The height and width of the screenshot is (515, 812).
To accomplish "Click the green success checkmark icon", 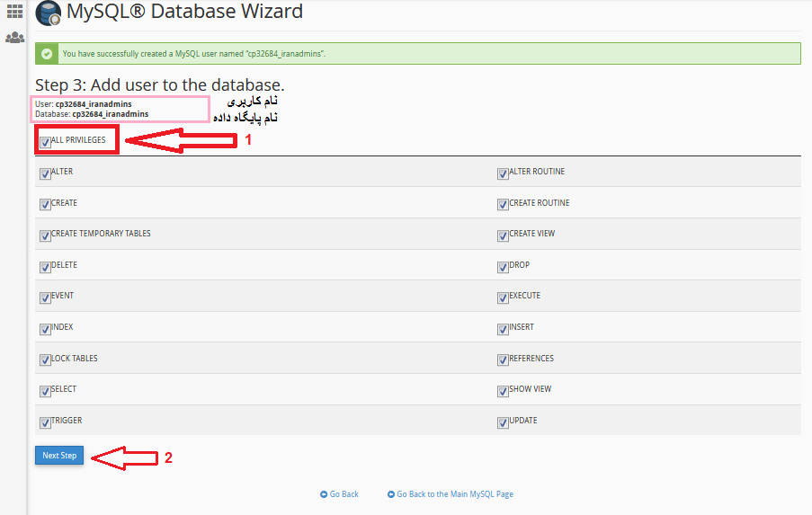I will [47, 54].
